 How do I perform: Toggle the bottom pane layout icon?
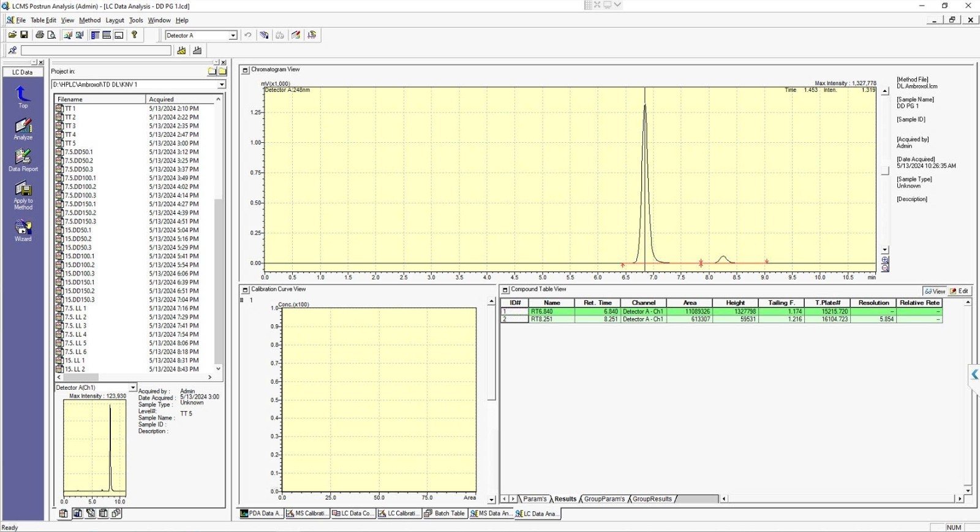point(119,35)
